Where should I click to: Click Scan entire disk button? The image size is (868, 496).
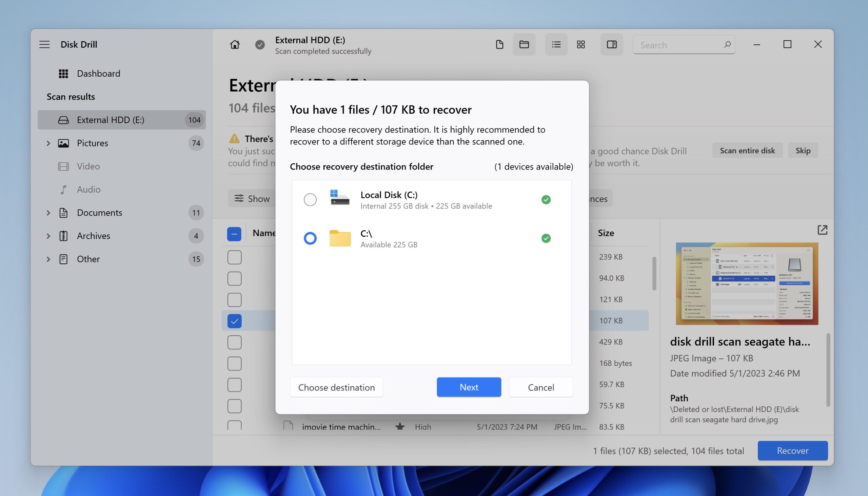[x=747, y=151]
